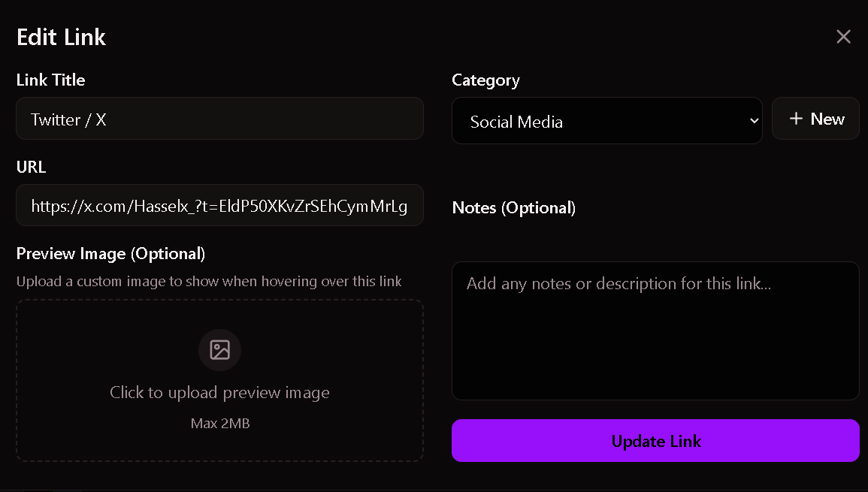Click the Link Title label
Viewport: 868px width, 492px height.
(50, 80)
